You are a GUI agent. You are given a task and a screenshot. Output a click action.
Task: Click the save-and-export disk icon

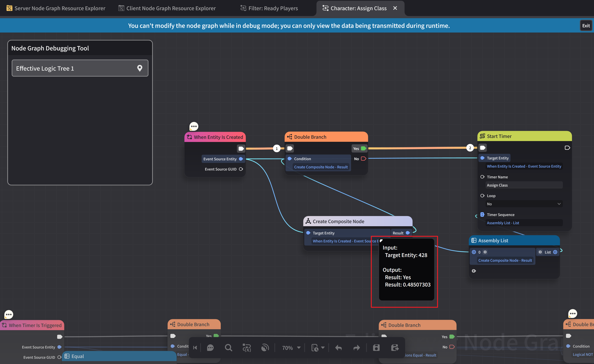click(395, 348)
